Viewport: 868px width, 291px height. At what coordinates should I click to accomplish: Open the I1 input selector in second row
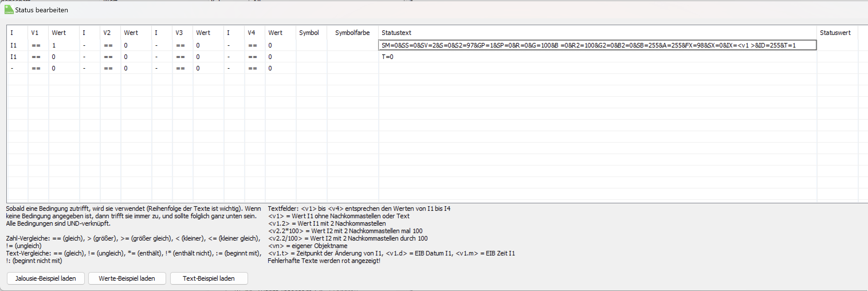click(x=13, y=57)
